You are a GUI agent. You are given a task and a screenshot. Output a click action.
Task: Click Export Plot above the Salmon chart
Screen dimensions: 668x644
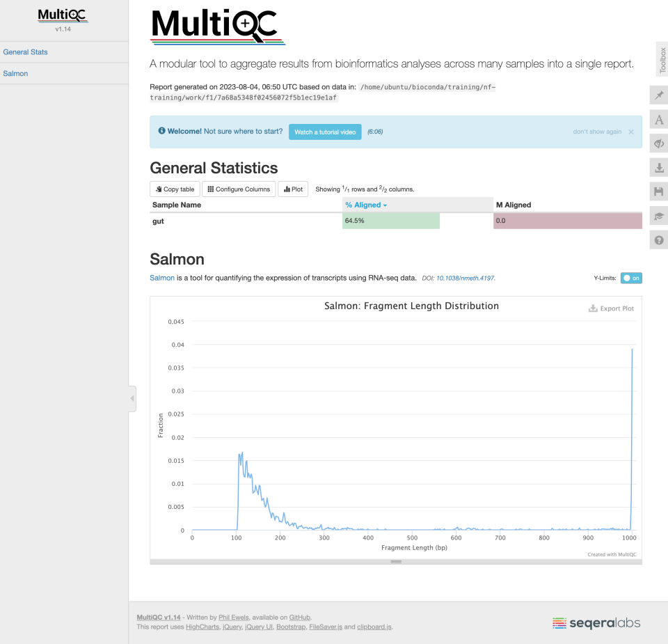(611, 308)
